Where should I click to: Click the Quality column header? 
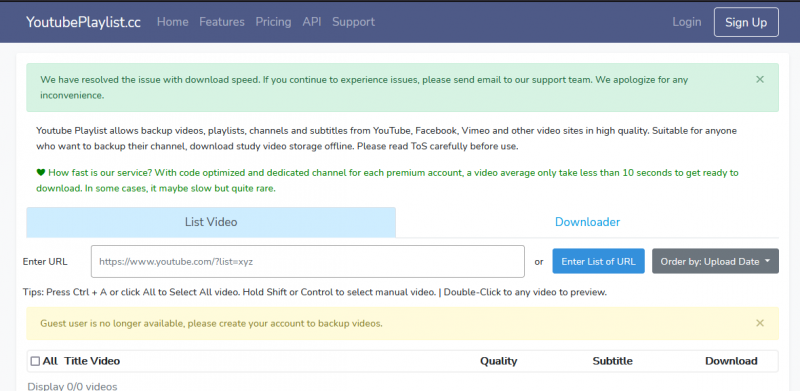tap(498, 361)
